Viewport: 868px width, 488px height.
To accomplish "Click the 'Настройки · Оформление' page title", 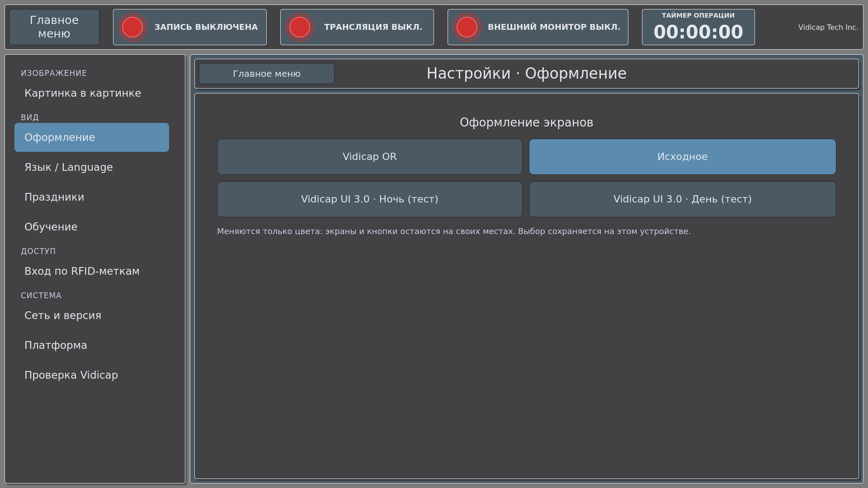I will [x=527, y=73].
